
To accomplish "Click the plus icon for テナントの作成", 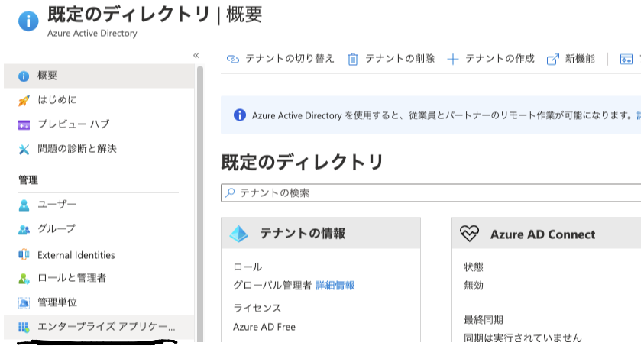I will click(x=452, y=60).
